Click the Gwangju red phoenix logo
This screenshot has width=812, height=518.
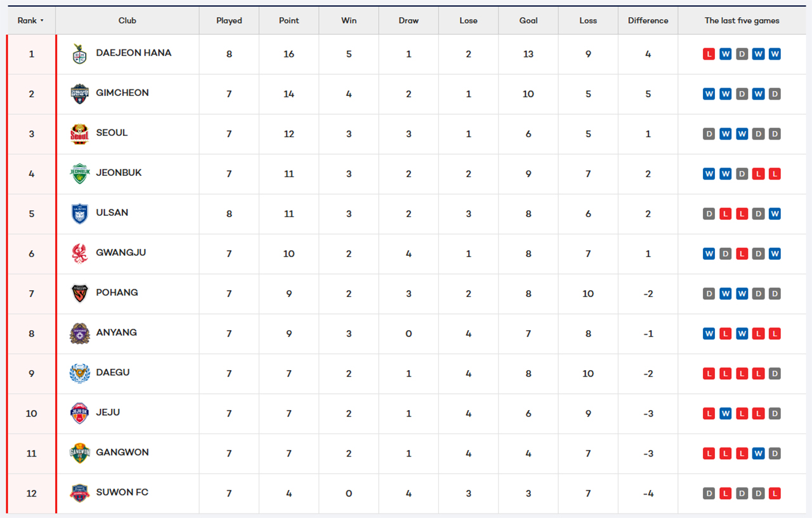pos(79,254)
